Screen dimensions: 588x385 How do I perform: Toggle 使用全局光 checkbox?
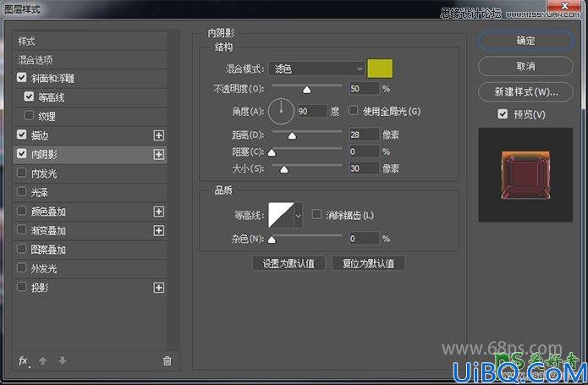(354, 111)
